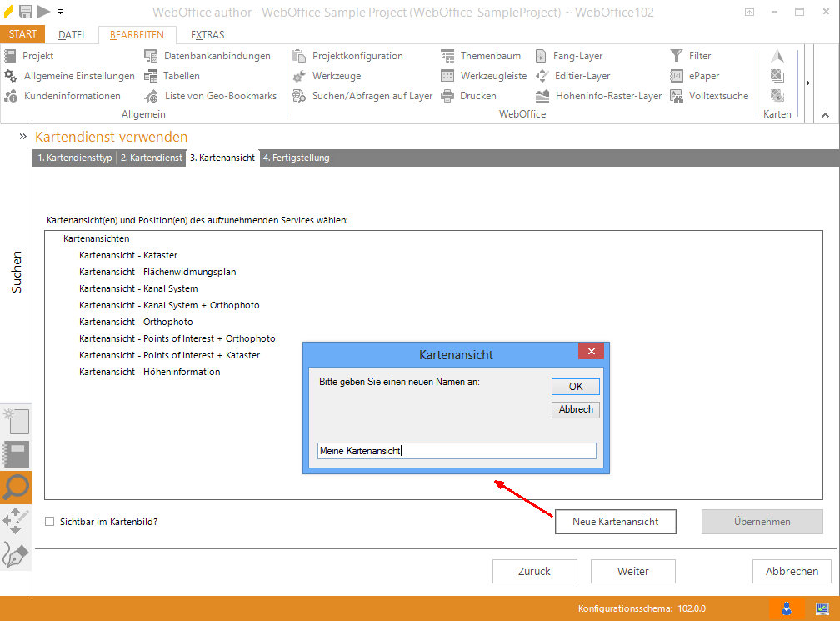Click the fountain pen icon in sidebar
Image resolution: width=840 pixels, height=621 pixels.
click(16, 554)
